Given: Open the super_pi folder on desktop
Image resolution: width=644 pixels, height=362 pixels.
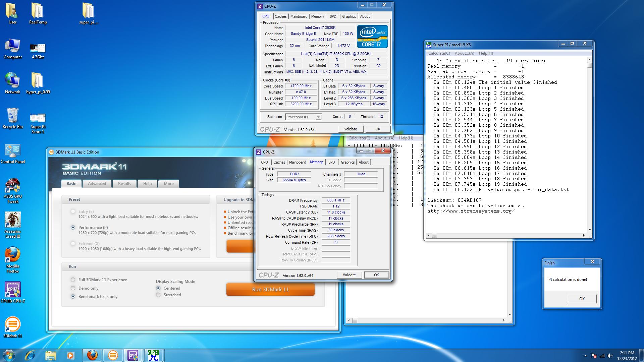Looking at the screenshot, I should (x=89, y=13).
